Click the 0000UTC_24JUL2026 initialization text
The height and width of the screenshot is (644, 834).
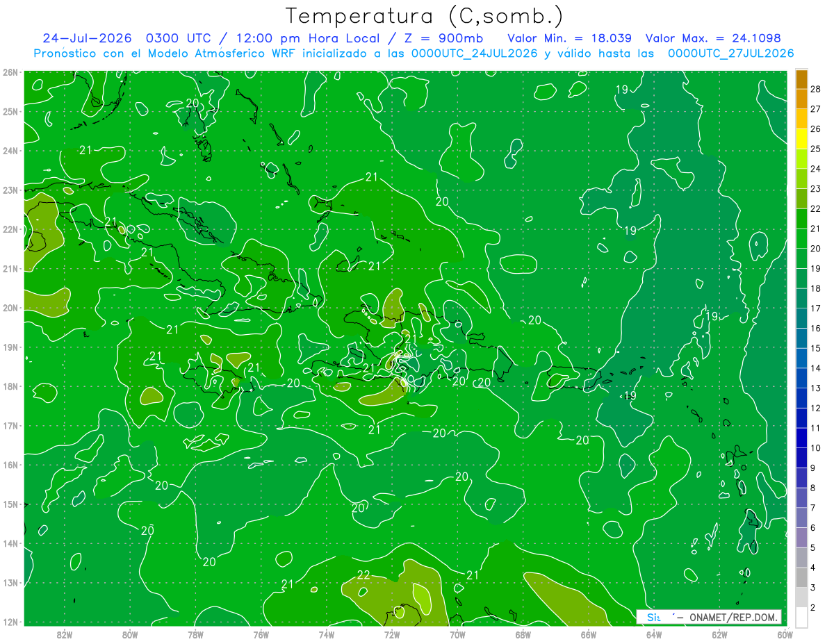pos(475,53)
